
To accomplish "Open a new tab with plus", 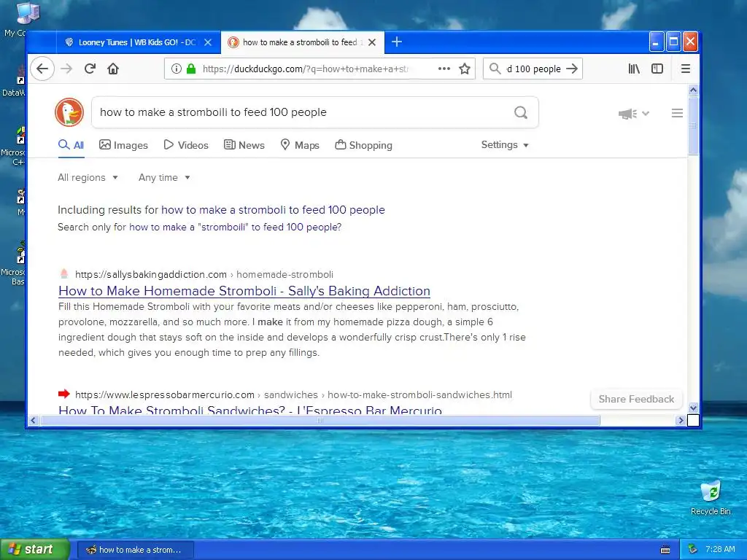I will 396,42.
